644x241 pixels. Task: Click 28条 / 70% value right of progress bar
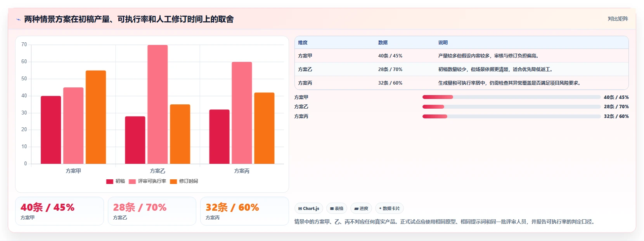point(616,107)
